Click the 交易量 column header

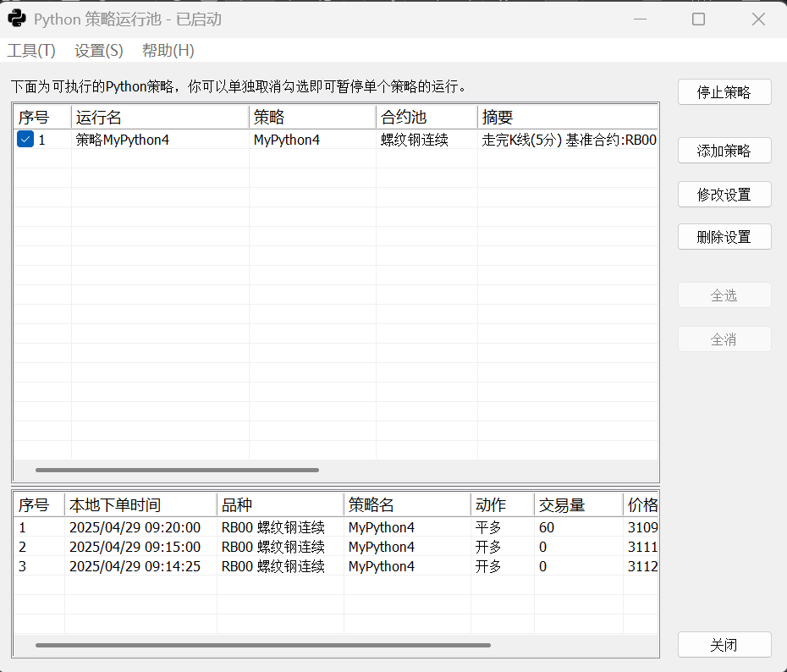point(578,505)
